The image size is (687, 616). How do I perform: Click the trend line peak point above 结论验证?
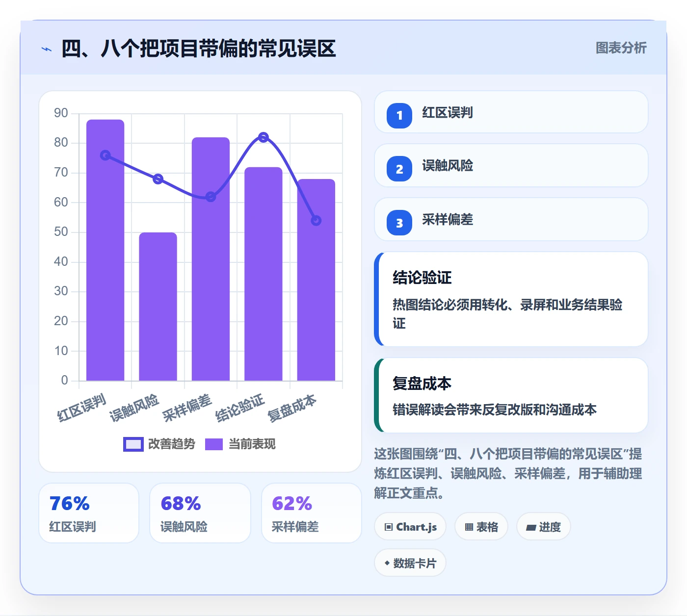click(x=264, y=137)
